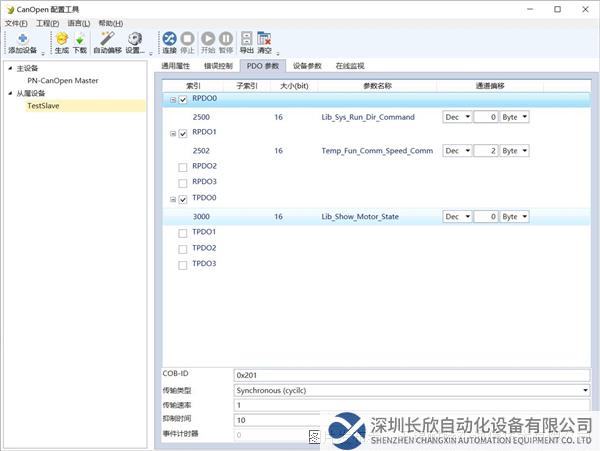Uncheck the RPDO1 checkbox
The width and height of the screenshot is (600, 451).
point(183,133)
